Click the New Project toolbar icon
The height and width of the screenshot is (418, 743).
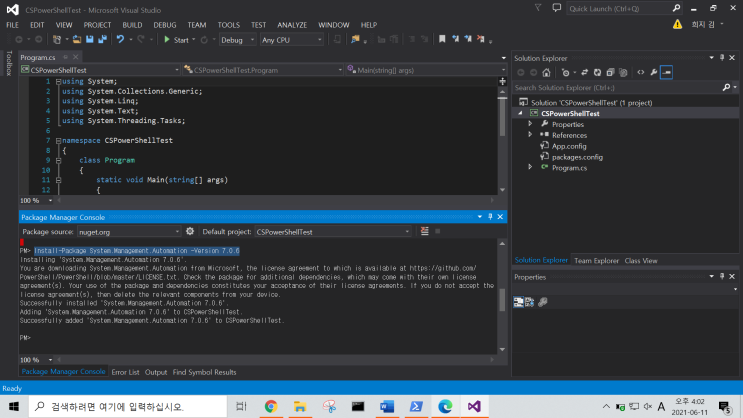coord(57,40)
